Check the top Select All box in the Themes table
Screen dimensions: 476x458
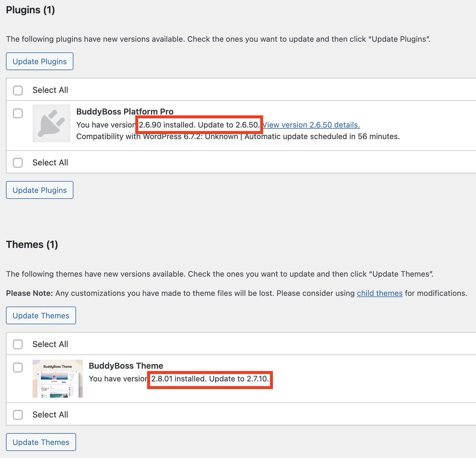(x=18, y=344)
